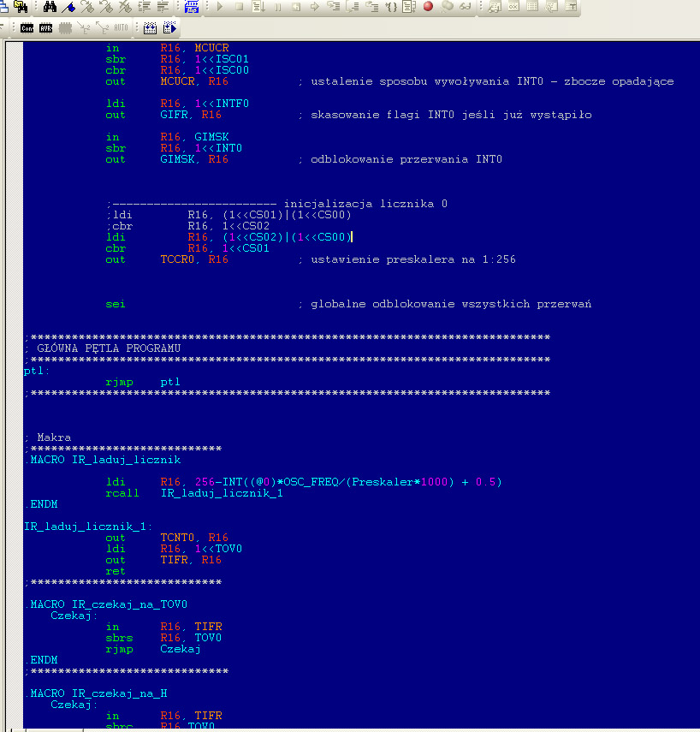Click the last table-view toolbar icon
Screen dimensions: 700x732
coord(570,7)
